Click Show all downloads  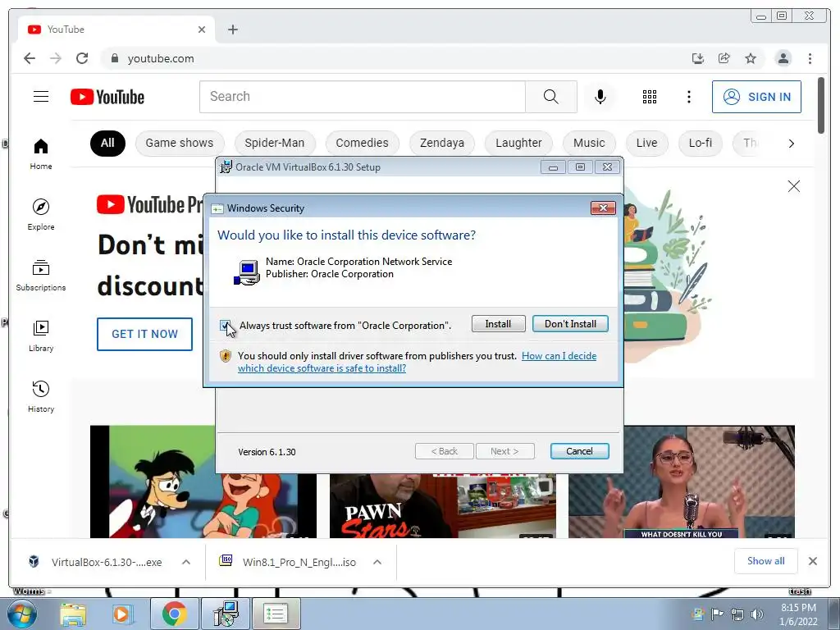click(x=766, y=561)
